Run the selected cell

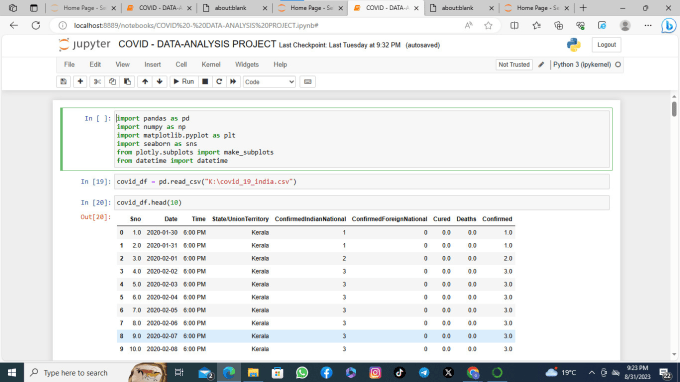coord(184,82)
